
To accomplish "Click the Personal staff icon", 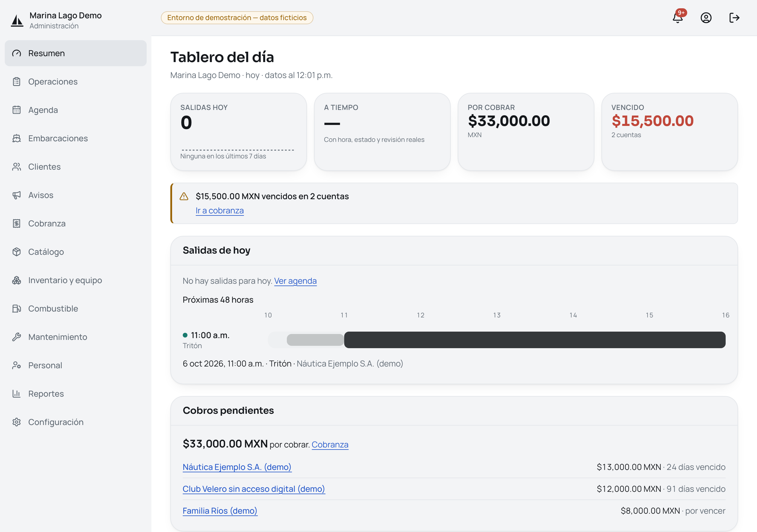I will [x=17, y=365].
